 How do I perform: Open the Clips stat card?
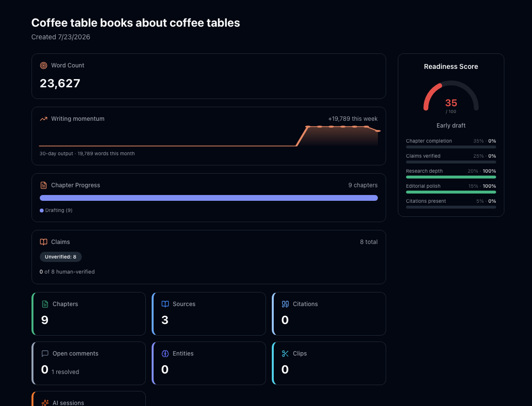pos(329,363)
